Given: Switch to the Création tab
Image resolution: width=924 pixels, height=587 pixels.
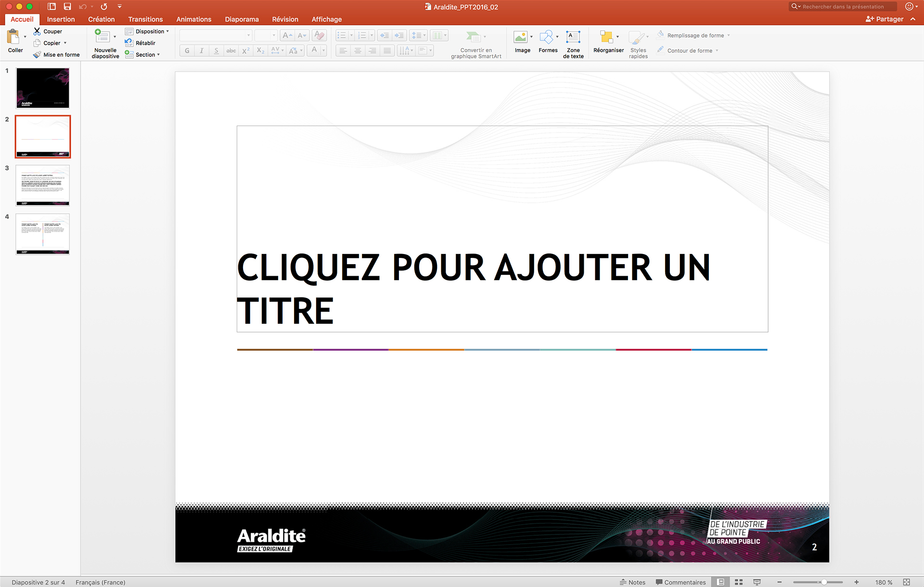Looking at the screenshot, I should point(101,19).
